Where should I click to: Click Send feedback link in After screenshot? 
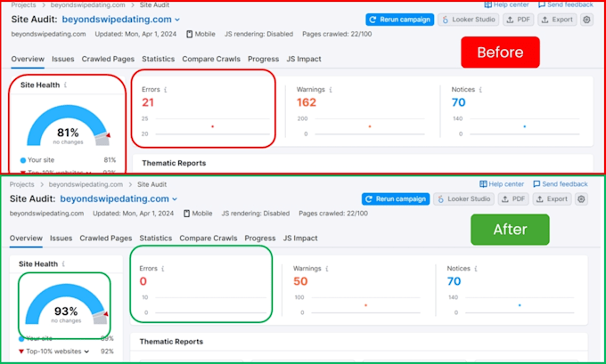point(561,184)
